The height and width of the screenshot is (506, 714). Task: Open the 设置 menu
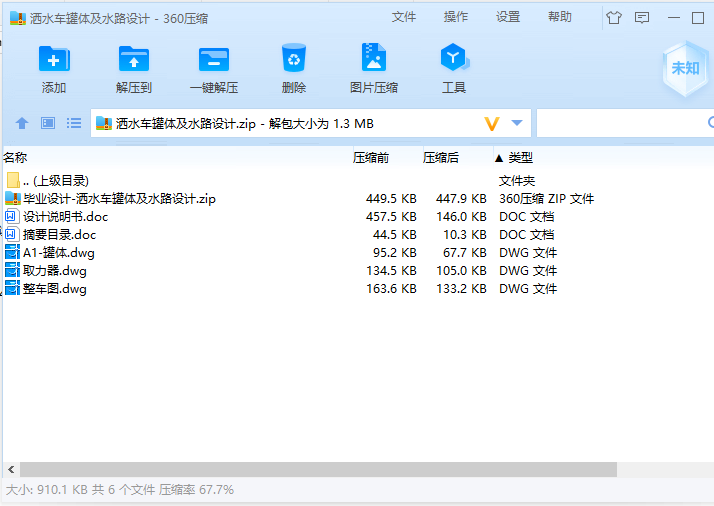tap(508, 17)
